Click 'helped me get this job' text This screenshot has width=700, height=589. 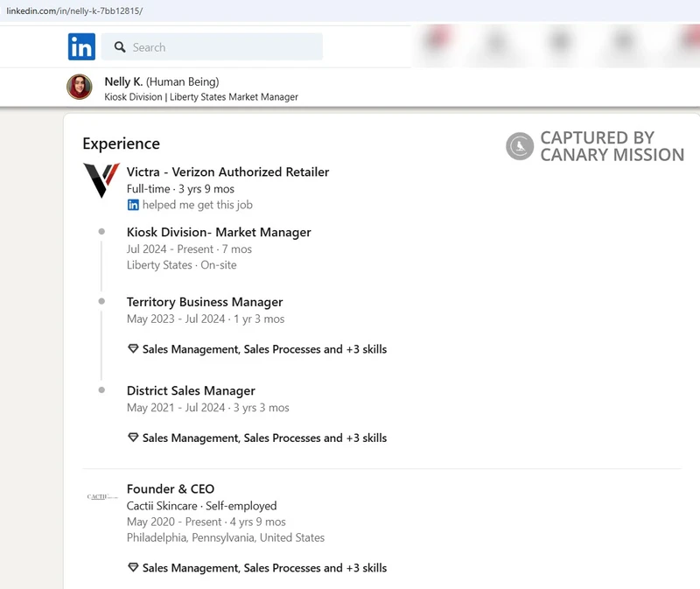coord(198,205)
